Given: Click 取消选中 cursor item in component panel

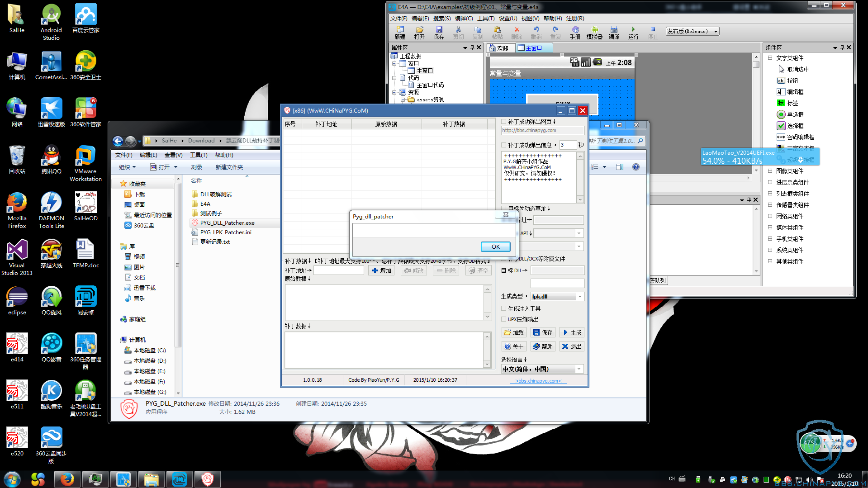Looking at the screenshot, I should coord(793,69).
